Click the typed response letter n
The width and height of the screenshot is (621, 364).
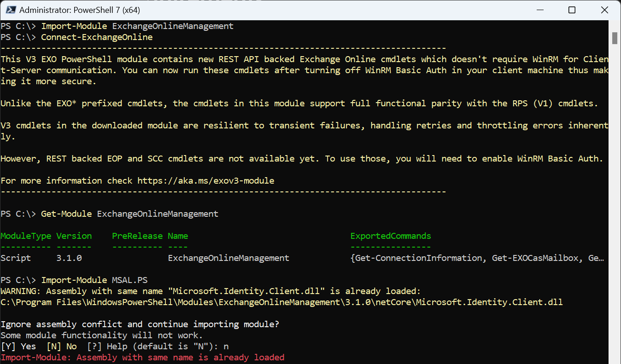225,346
